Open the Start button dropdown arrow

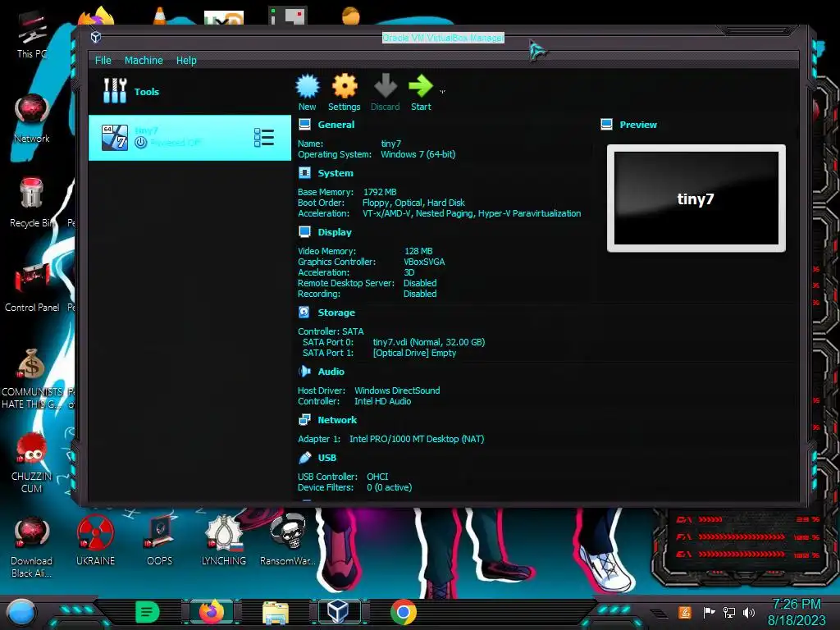pos(442,92)
